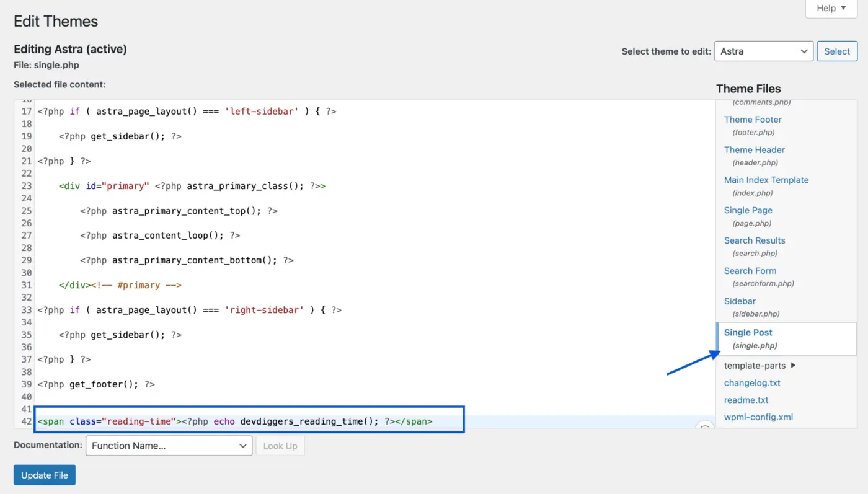Screen dimensions: 868x494
Task: Select the Single Post file
Action: (x=786, y=338)
